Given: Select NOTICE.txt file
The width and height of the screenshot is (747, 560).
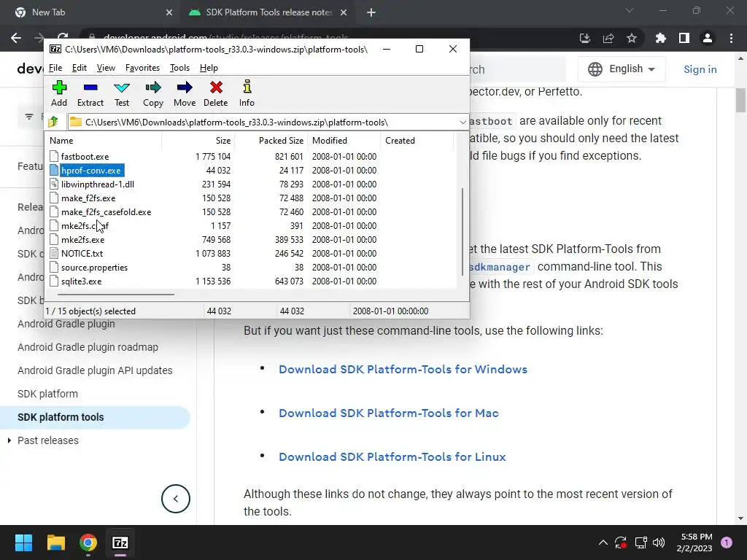Looking at the screenshot, I should [82, 253].
